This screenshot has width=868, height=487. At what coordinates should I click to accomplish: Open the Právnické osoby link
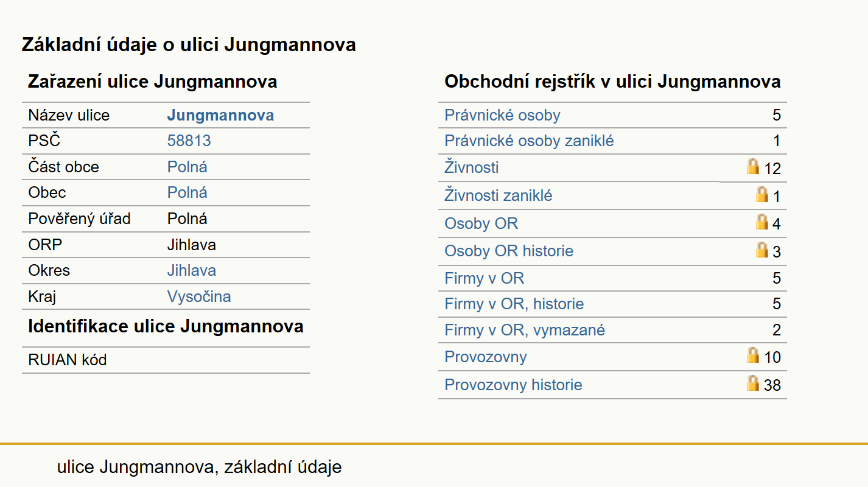502,115
